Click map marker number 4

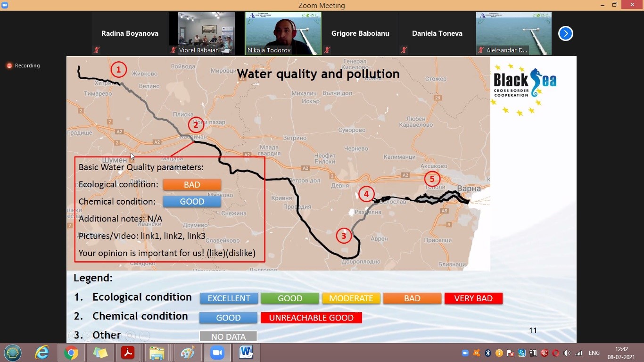tap(366, 194)
